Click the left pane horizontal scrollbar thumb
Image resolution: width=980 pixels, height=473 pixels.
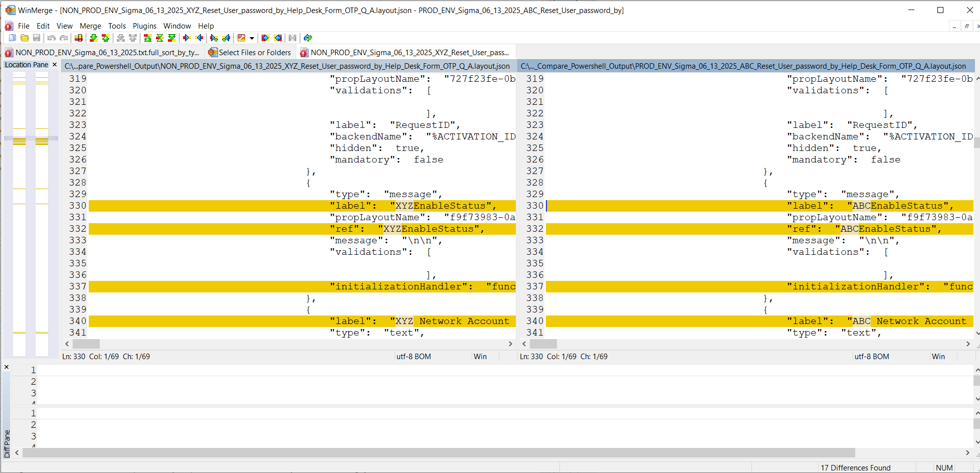86,344
